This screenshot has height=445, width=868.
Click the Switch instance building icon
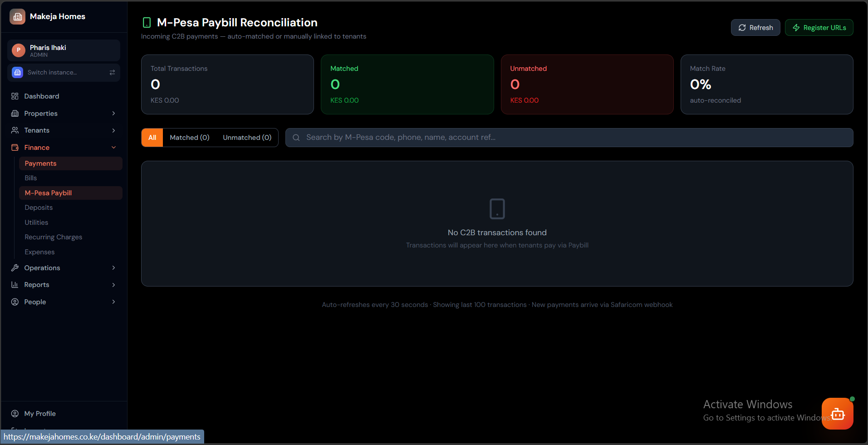coord(17,73)
